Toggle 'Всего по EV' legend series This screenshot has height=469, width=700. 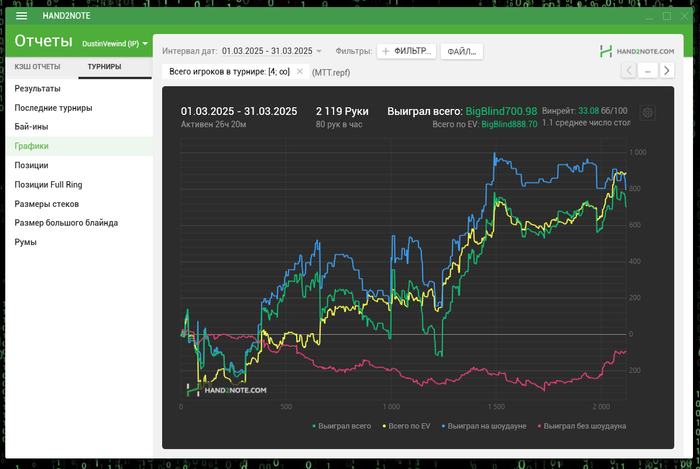point(406,426)
